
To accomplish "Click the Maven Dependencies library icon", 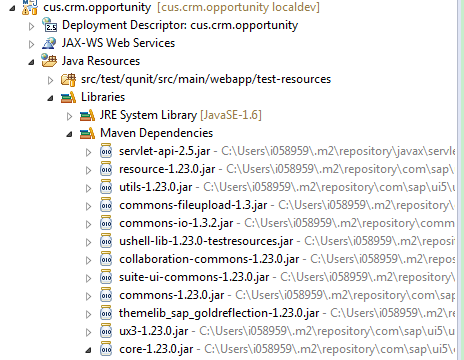I will click(87, 133).
